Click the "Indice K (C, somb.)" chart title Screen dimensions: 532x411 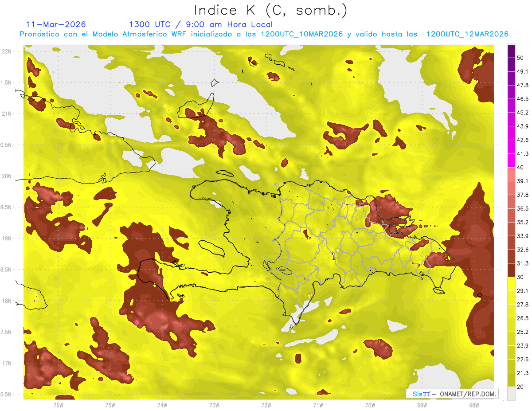click(270, 10)
